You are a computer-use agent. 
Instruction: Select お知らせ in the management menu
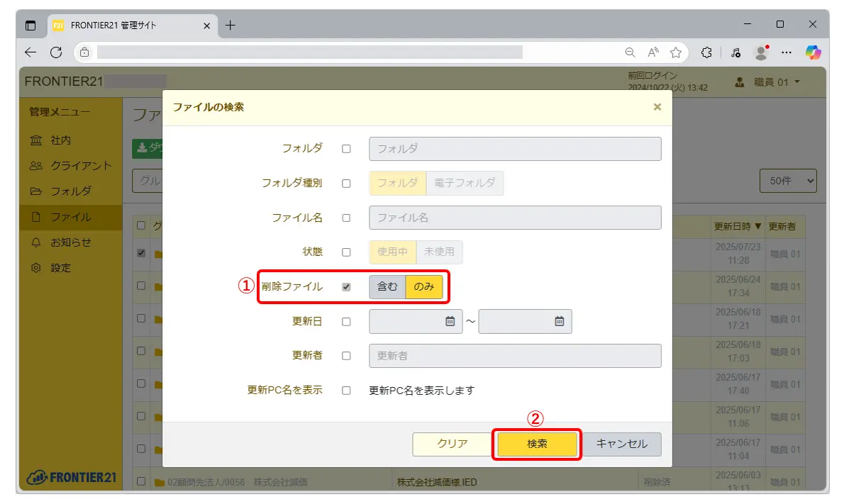pos(70,242)
